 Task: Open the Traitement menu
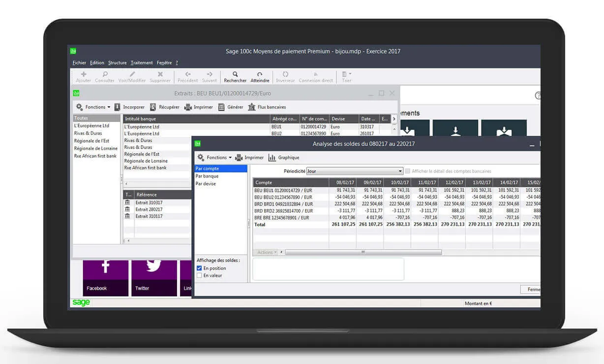tap(142, 62)
